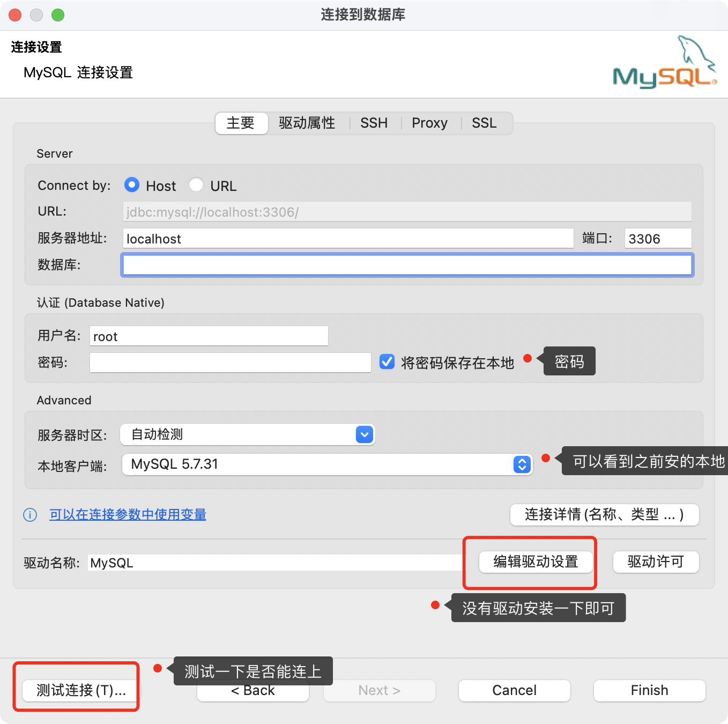
Task: Click the empty database name field
Action: [x=407, y=265]
